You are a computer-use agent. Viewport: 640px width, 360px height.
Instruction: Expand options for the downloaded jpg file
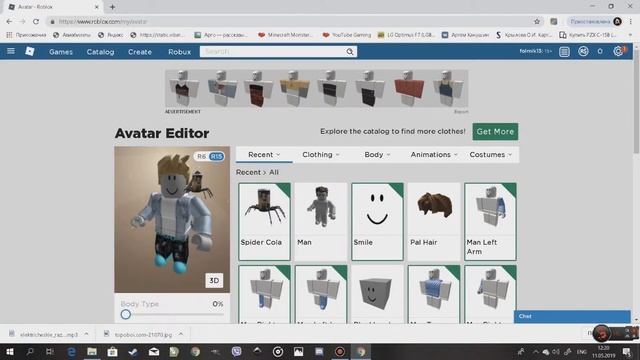click(181, 334)
